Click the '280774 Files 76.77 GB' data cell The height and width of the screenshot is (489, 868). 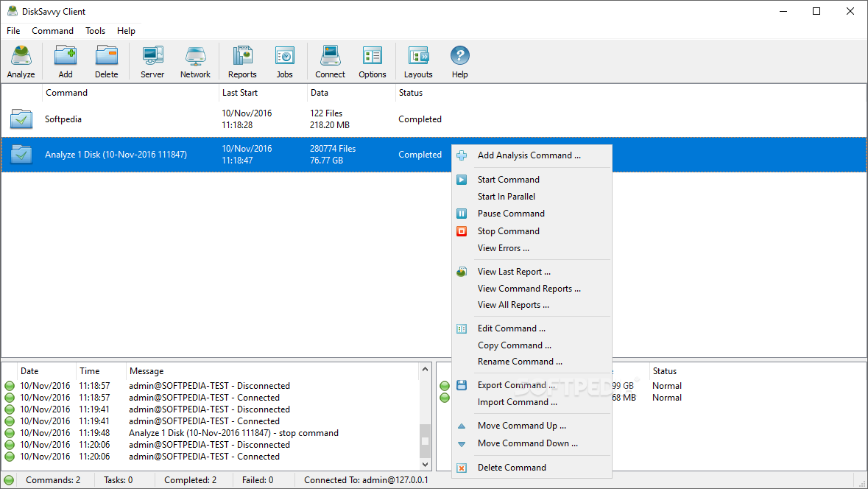pyautogui.click(x=333, y=155)
